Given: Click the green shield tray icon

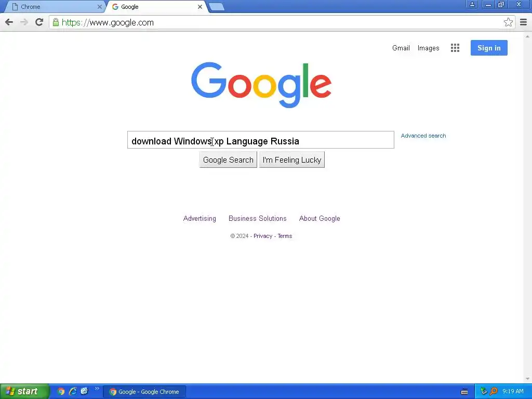Looking at the screenshot, I should pos(484,392).
